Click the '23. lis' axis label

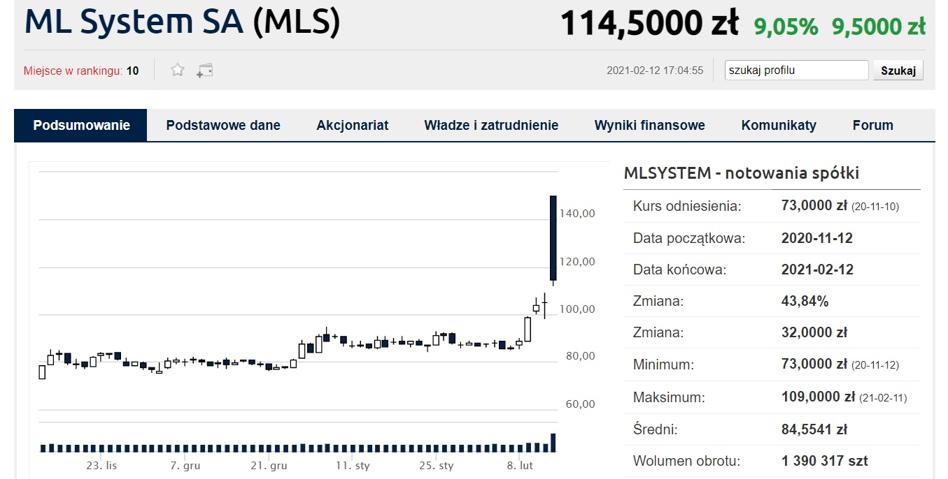point(102,466)
